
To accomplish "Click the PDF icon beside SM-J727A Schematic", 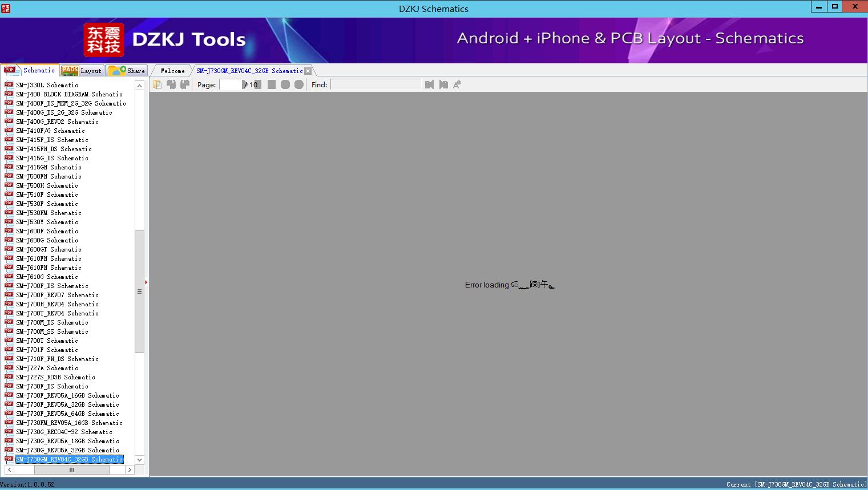I will [9, 367].
